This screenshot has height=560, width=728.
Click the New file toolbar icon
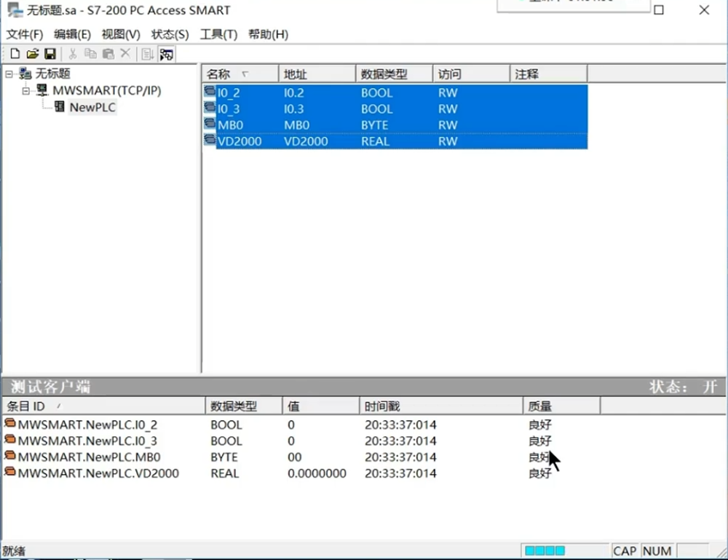(15, 54)
